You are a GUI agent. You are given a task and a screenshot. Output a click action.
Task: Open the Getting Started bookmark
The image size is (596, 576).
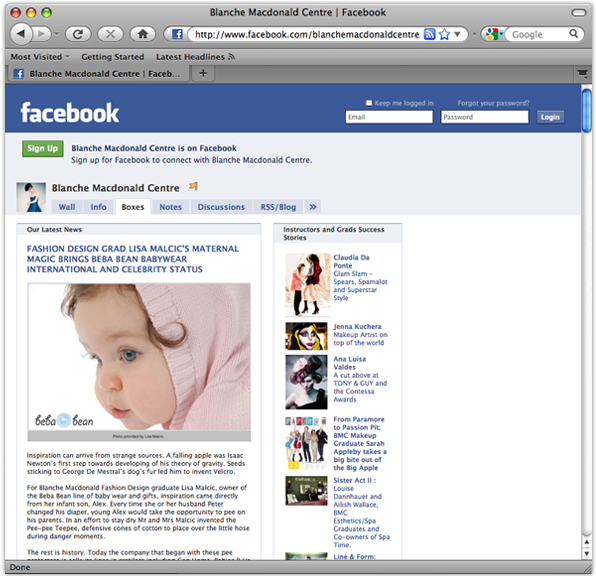point(113,57)
